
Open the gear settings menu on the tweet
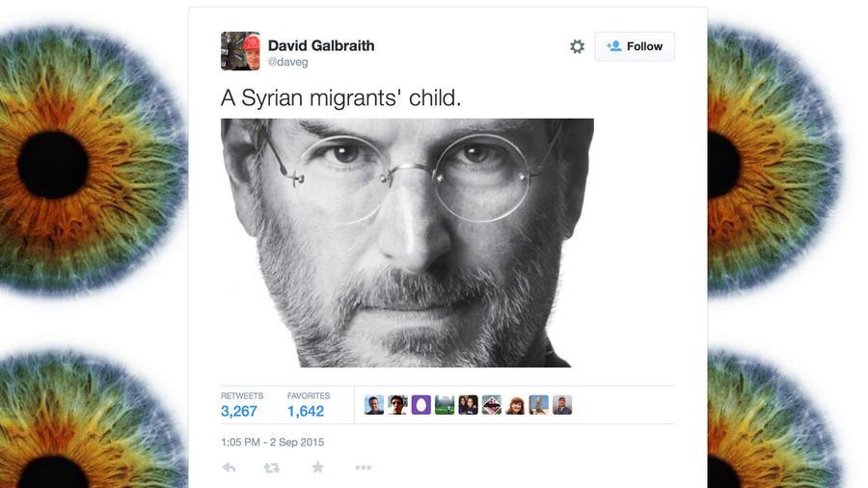[x=577, y=46]
